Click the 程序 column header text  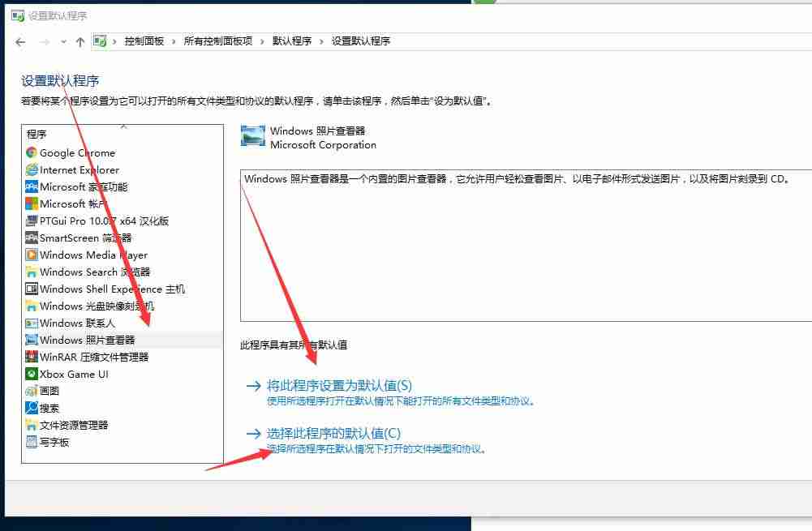pyautogui.click(x=37, y=135)
